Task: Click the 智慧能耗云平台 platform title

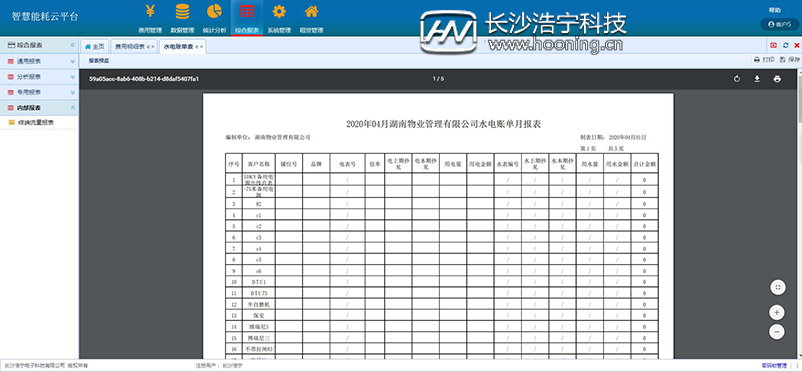Action: (x=46, y=16)
